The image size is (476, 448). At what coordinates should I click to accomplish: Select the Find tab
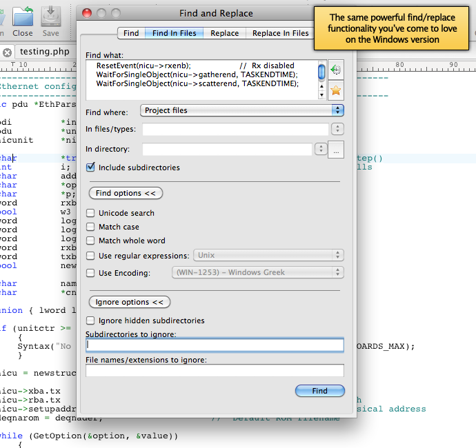pyautogui.click(x=131, y=33)
